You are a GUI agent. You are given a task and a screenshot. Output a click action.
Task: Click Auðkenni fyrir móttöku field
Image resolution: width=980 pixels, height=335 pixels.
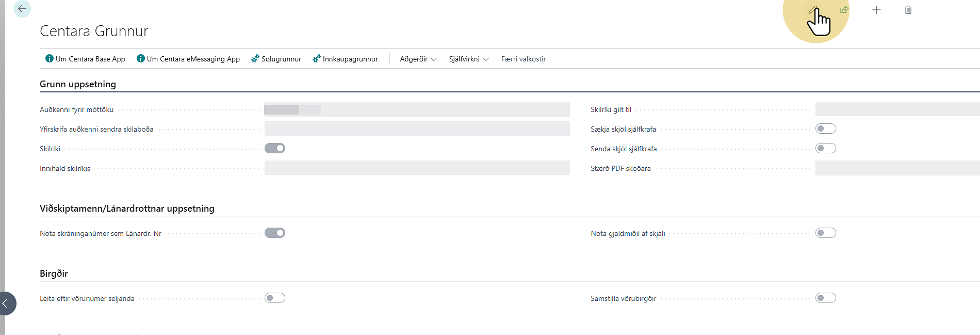(x=417, y=109)
